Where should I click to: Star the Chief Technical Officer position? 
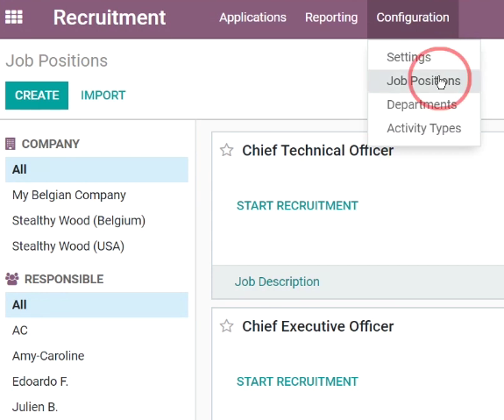(227, 150)
